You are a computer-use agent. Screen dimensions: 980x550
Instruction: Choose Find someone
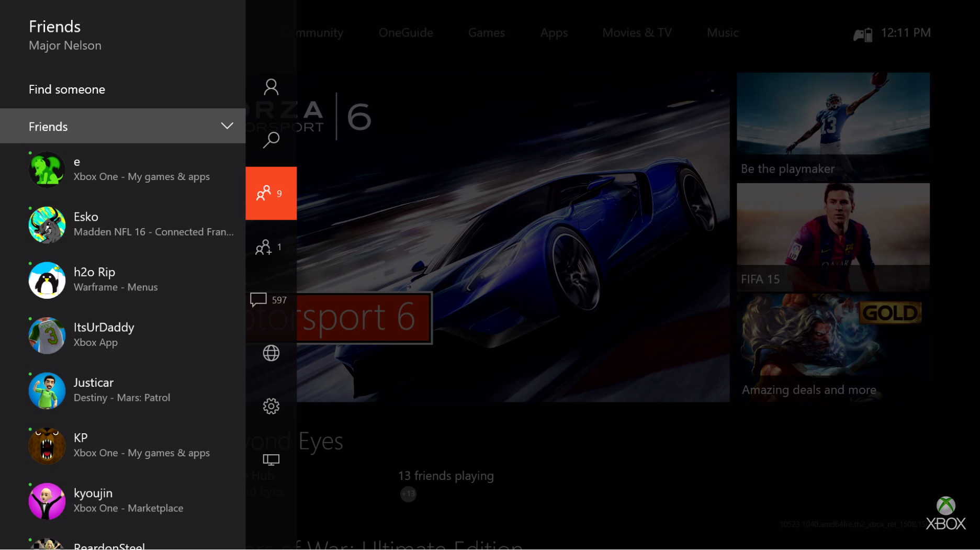click(67, 89)
